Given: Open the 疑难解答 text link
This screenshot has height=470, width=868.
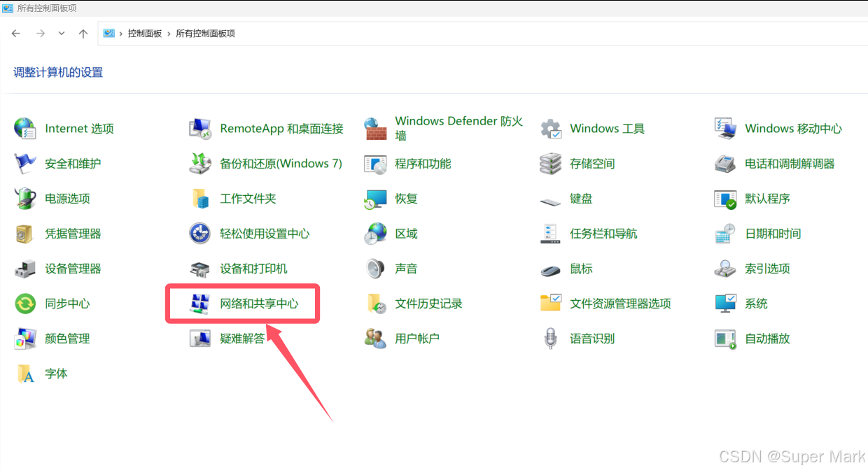Looking at the screenshot, I should coord(242,339).
